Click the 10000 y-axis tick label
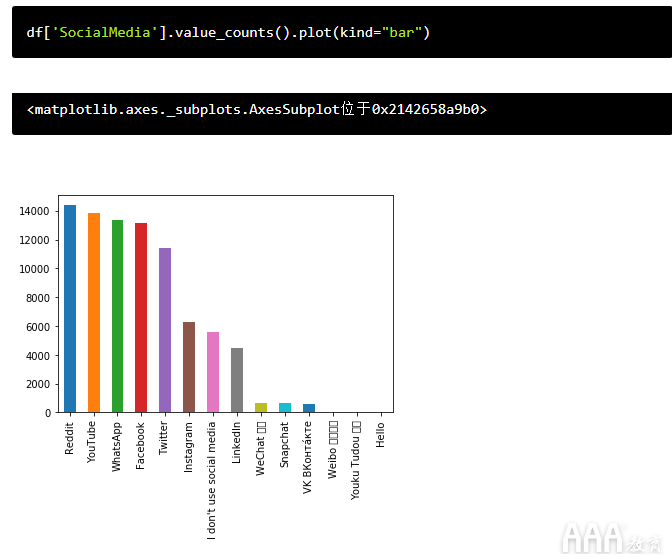 click(34, 269)
